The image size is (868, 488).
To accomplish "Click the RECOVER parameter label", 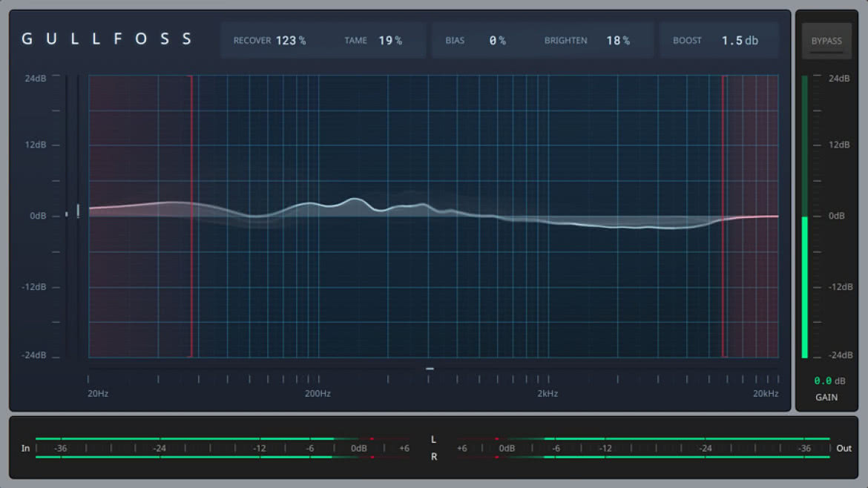I will (x=252, y=40).
